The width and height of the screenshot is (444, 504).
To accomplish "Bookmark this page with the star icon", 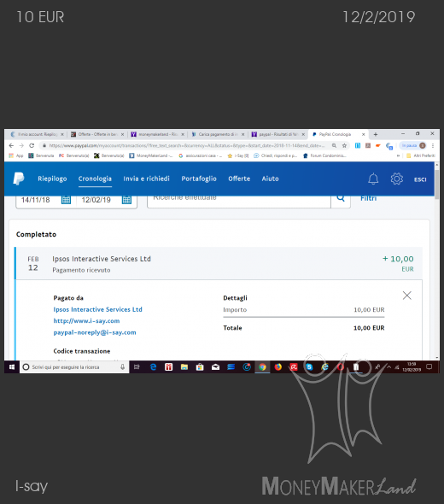I will coord(344,145).
